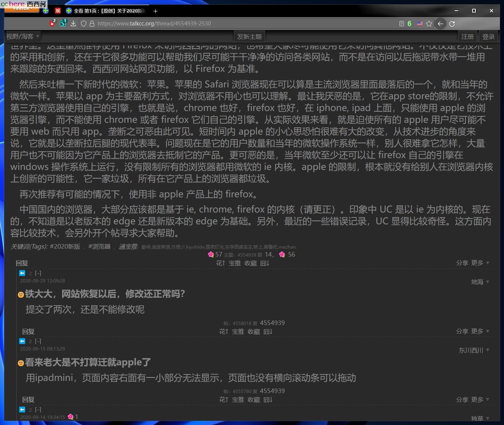Expand 更多 dropdown on the main post's row
The height and width of the screenshot is (425, 504).
coord(480,263)
